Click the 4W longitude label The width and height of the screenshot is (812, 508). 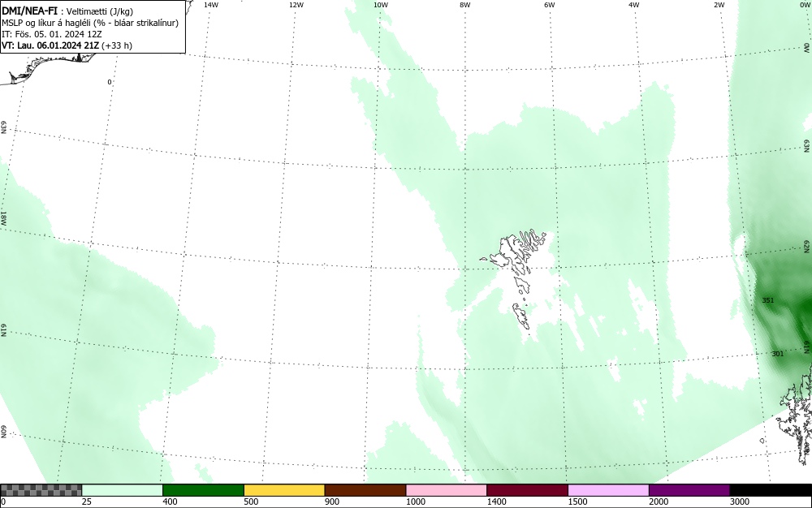(634, 5)
